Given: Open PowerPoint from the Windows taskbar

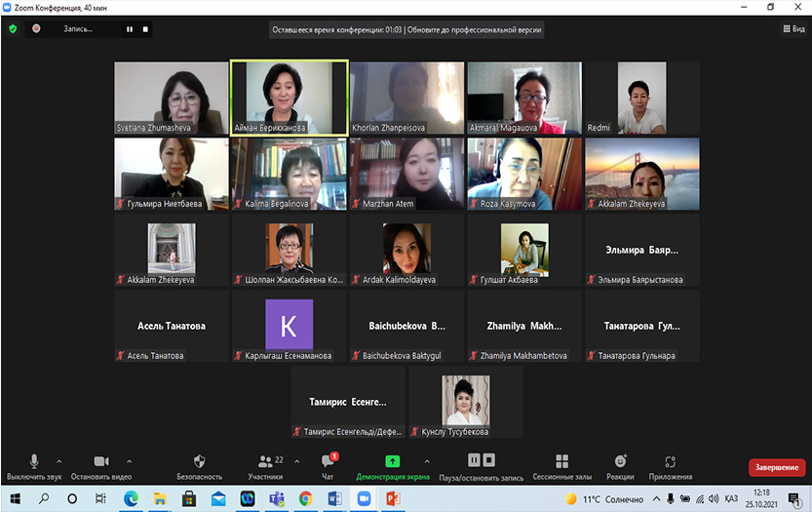Looking at the screenshot, I should (394, 498).
